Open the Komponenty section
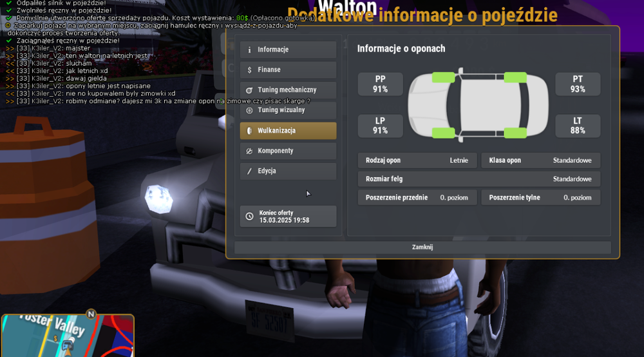Viewport: 644px width, 357px height. pos(288,151)
